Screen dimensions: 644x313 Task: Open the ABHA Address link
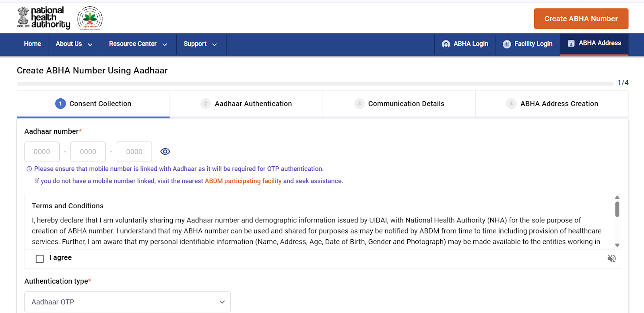coord(594,44)
